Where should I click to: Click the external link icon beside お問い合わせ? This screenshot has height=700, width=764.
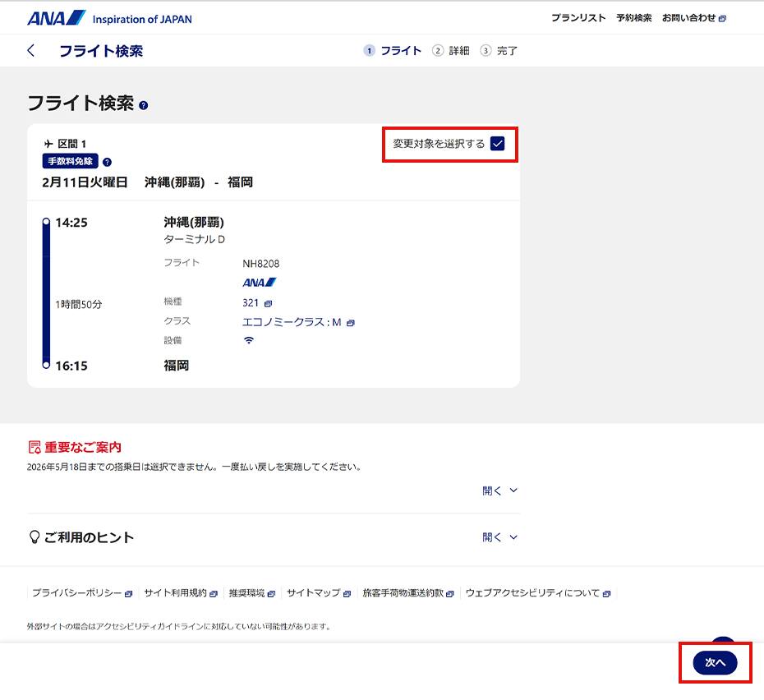722,16
